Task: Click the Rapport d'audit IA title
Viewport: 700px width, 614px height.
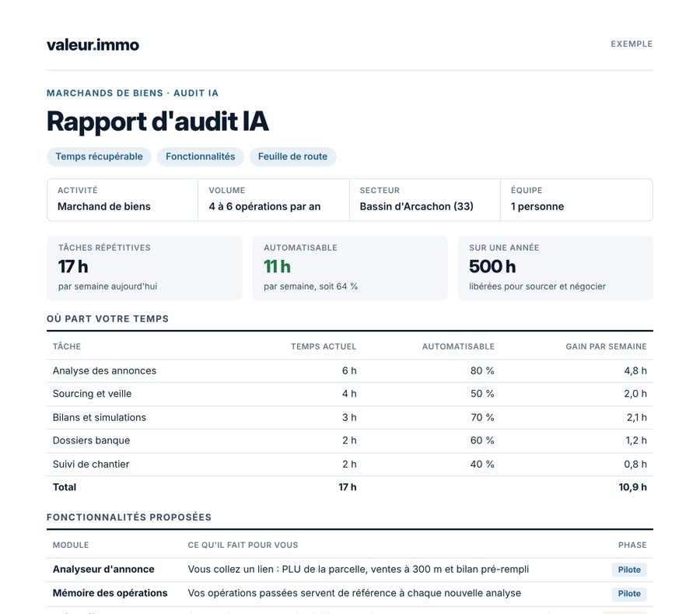Action: [x=158, y=121]
